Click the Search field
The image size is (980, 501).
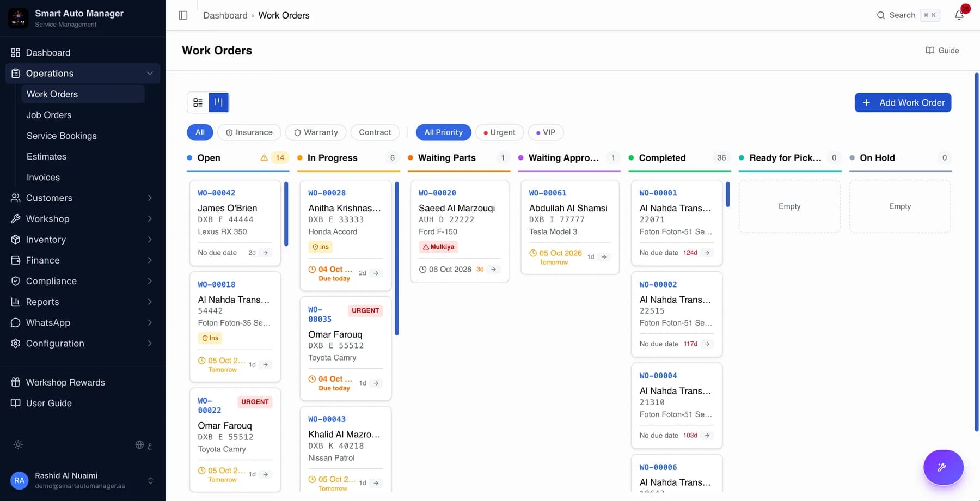pos(908,15)
